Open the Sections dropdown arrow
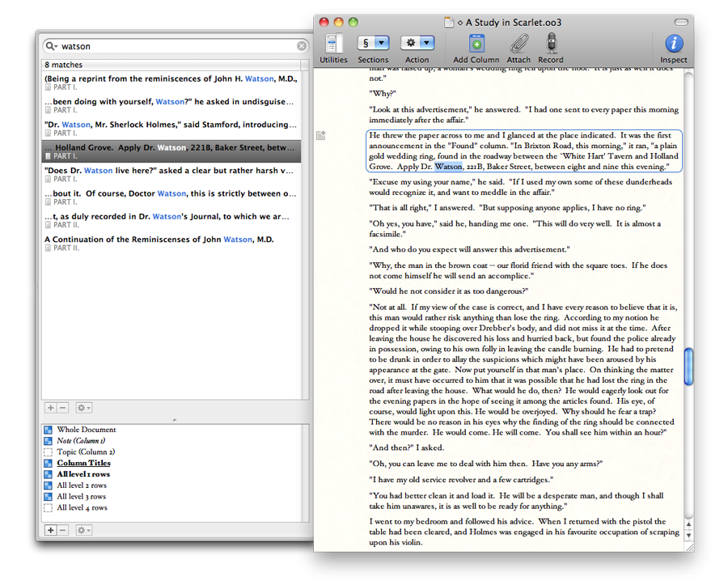728x581 pixels. coord(382,43)
